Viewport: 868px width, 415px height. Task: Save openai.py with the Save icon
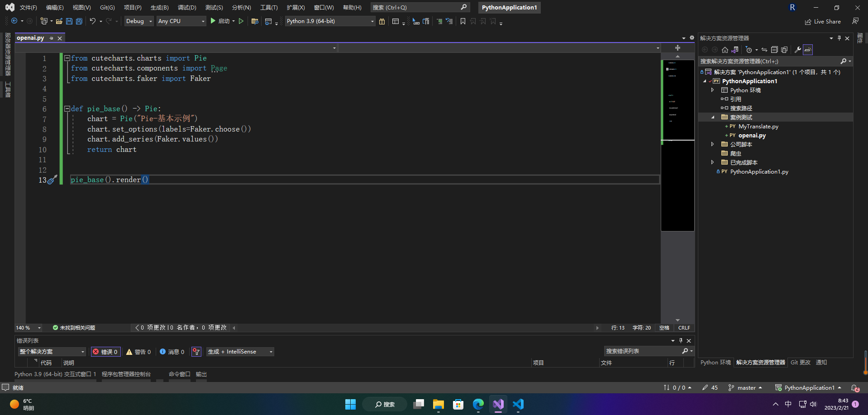coord(69,21)
